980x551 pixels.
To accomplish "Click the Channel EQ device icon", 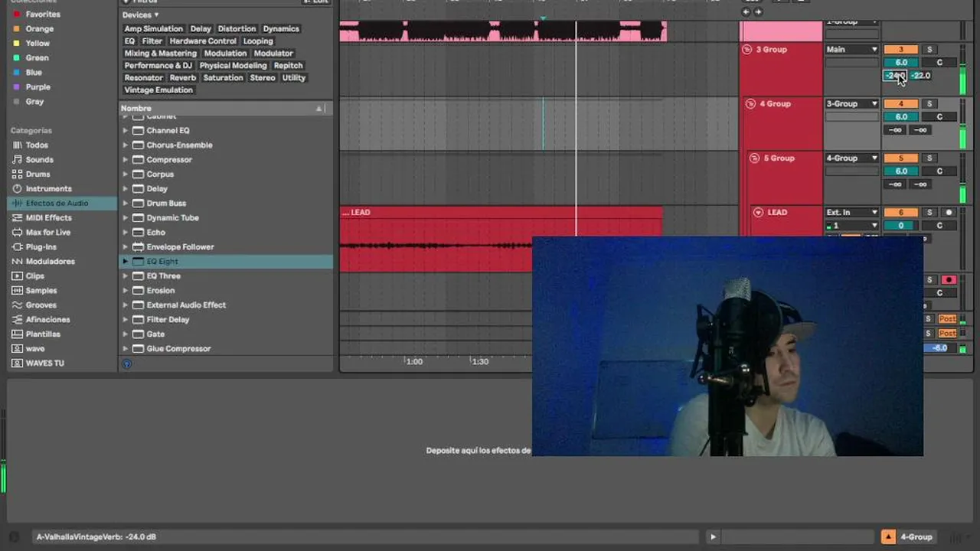I will [138, 131].
